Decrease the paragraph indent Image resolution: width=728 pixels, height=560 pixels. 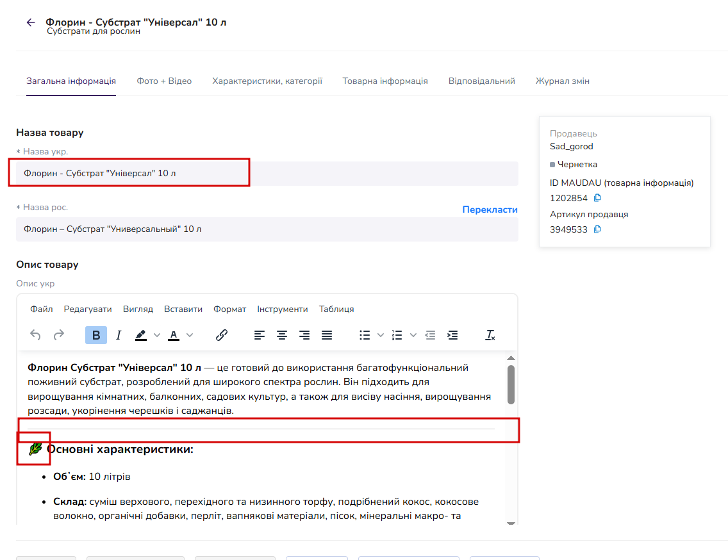[x=430, y=335]
